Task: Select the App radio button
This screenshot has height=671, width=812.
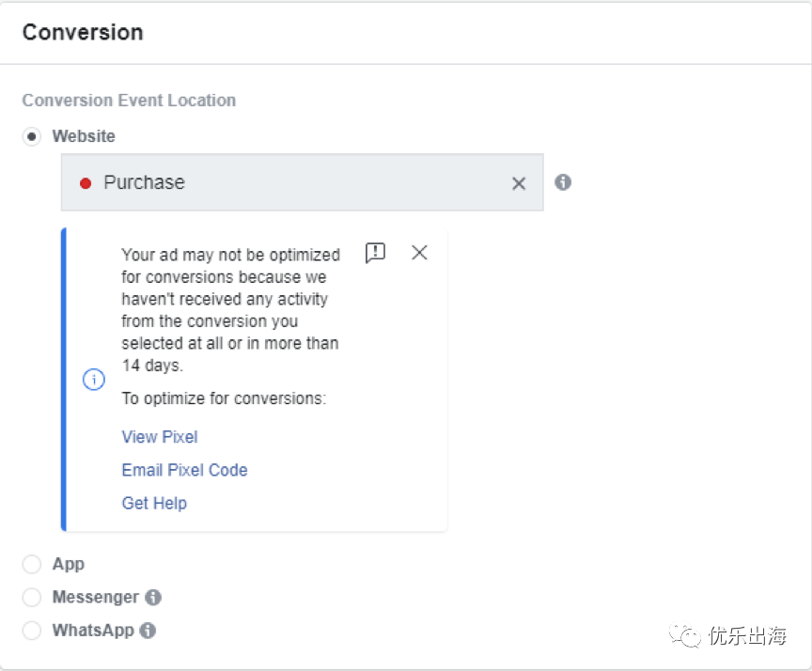Action: [33, 564]
